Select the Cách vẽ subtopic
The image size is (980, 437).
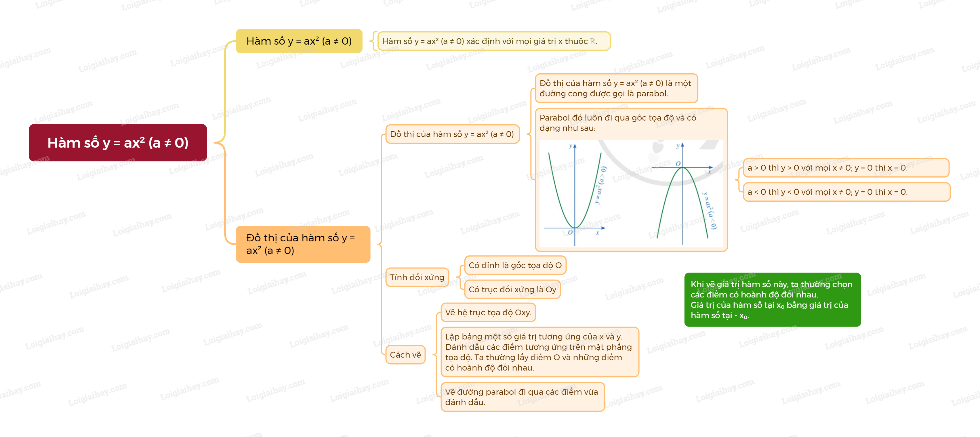point(405,354)
